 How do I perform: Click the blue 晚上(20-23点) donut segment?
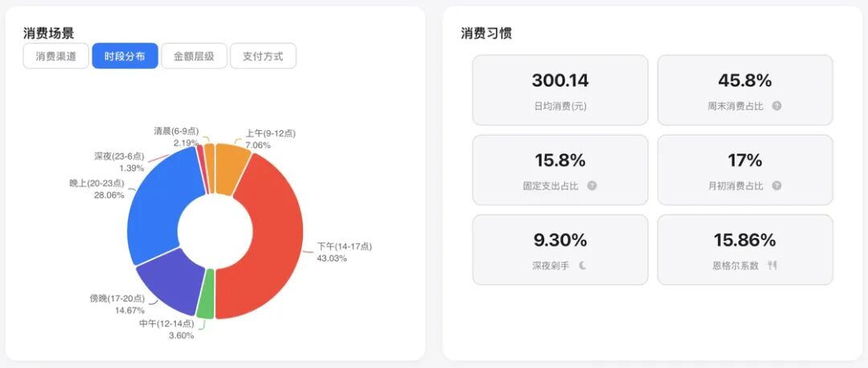tap(159, 201)
